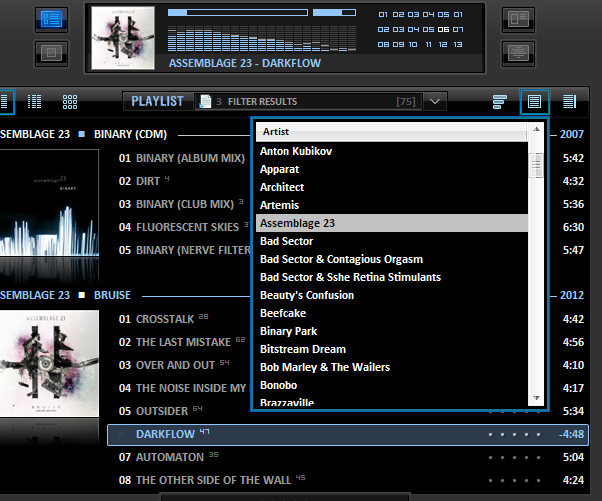Click the highlighted layout button at top left
Viewport: 602px width, 501px height.
(52, 18)
